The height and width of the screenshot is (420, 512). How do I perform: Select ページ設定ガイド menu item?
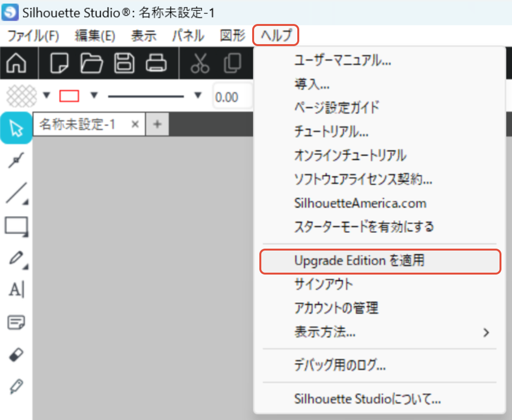(x=380, y=108)
